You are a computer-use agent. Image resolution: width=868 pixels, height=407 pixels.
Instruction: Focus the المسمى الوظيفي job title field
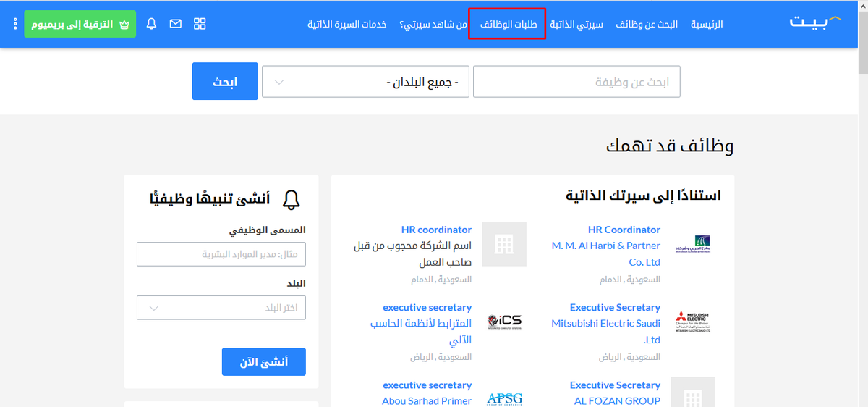tap(221, 255)
